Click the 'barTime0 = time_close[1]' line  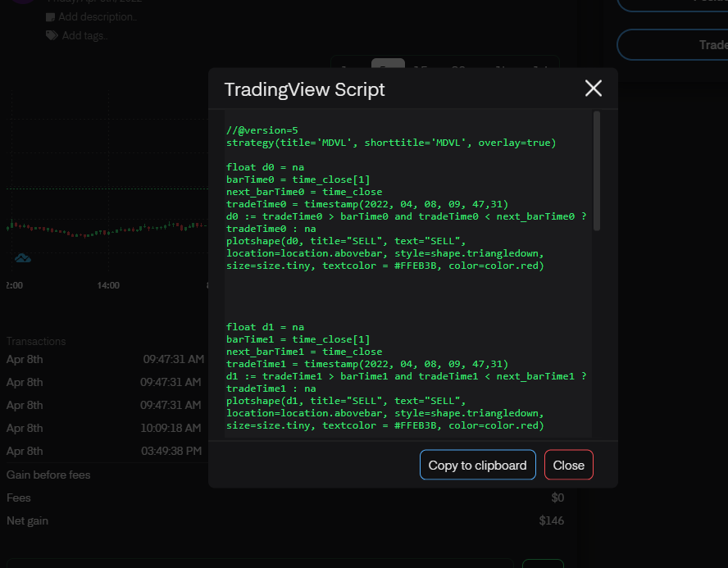click(x=298, y=179)
